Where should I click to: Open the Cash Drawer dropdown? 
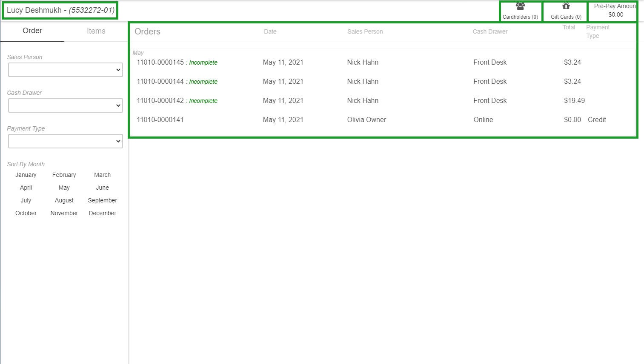pos(66,105)
